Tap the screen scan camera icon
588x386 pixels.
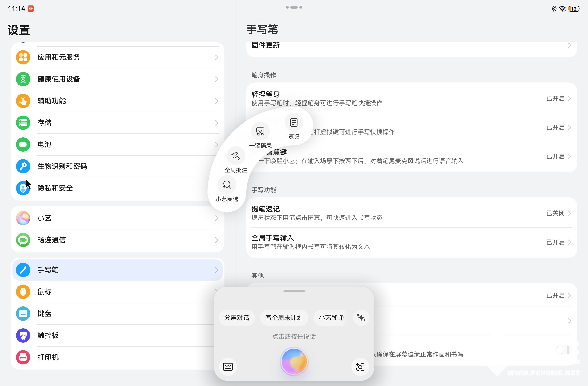point(360,367)
